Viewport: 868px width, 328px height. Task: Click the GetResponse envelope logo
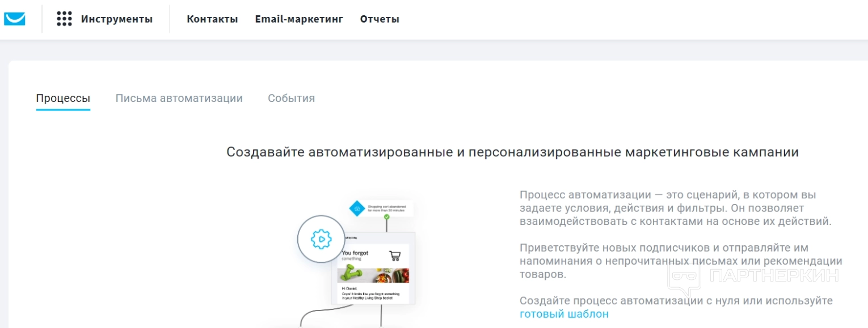click(x=15, y=19)
